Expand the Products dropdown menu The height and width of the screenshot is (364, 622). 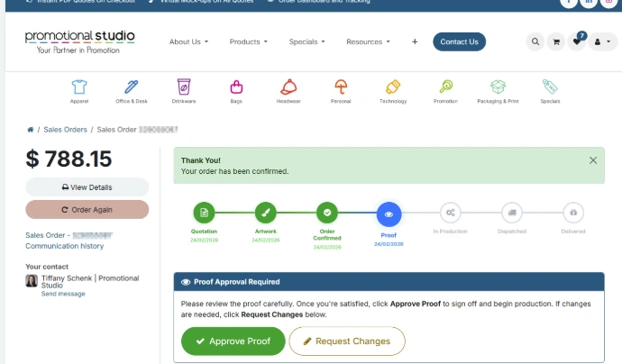click(x=248, y=41)
